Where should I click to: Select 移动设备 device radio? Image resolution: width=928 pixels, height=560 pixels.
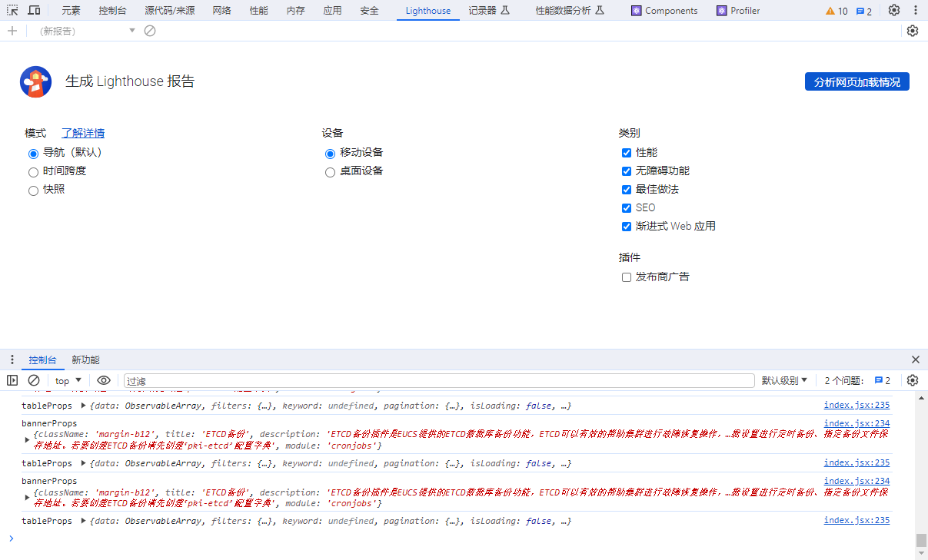(330, 154)
